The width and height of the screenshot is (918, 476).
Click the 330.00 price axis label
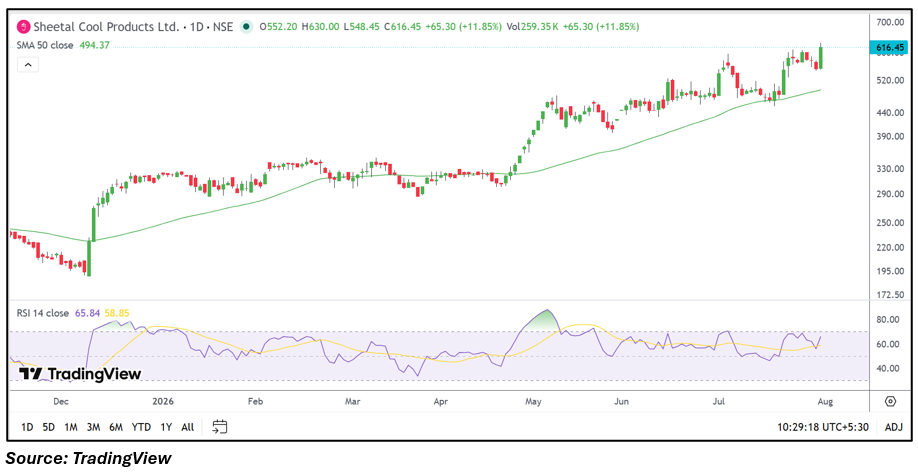tap(890, 169)
